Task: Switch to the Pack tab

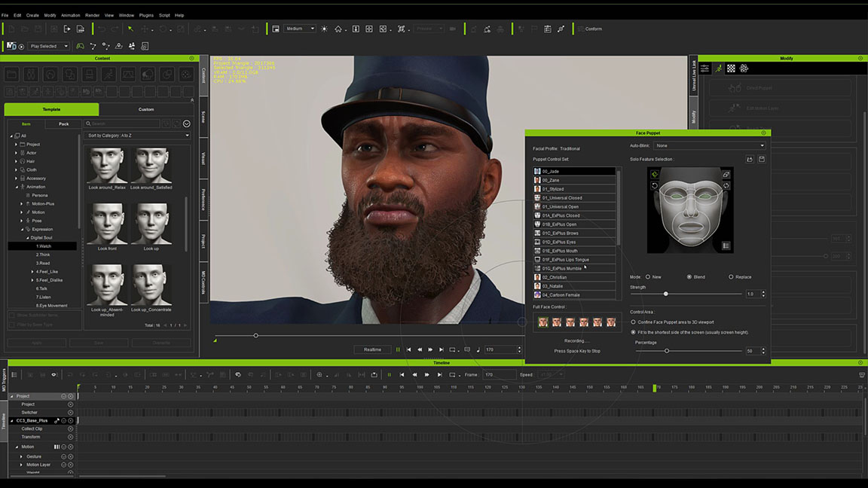Action: (x=64, y=124)
